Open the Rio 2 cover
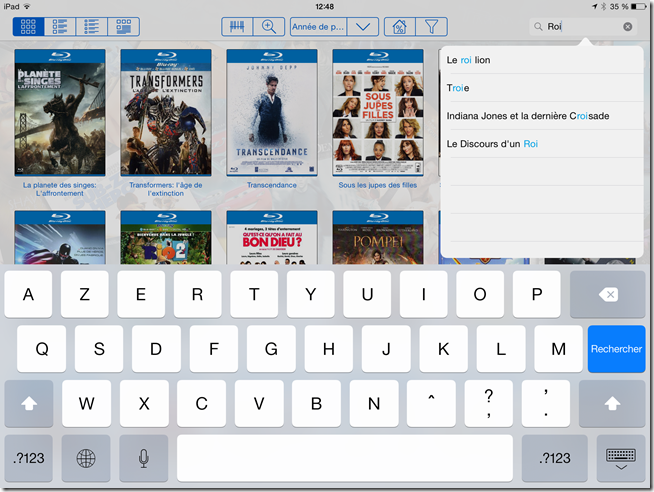Image resolution: width=654 pixels, height=492 pixels. pos(166,237)
